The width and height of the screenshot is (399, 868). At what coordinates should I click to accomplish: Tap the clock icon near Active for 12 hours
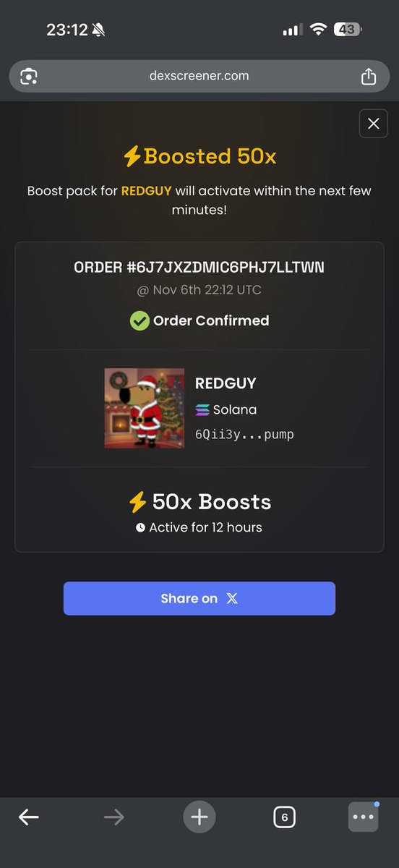tap(140, 528)
